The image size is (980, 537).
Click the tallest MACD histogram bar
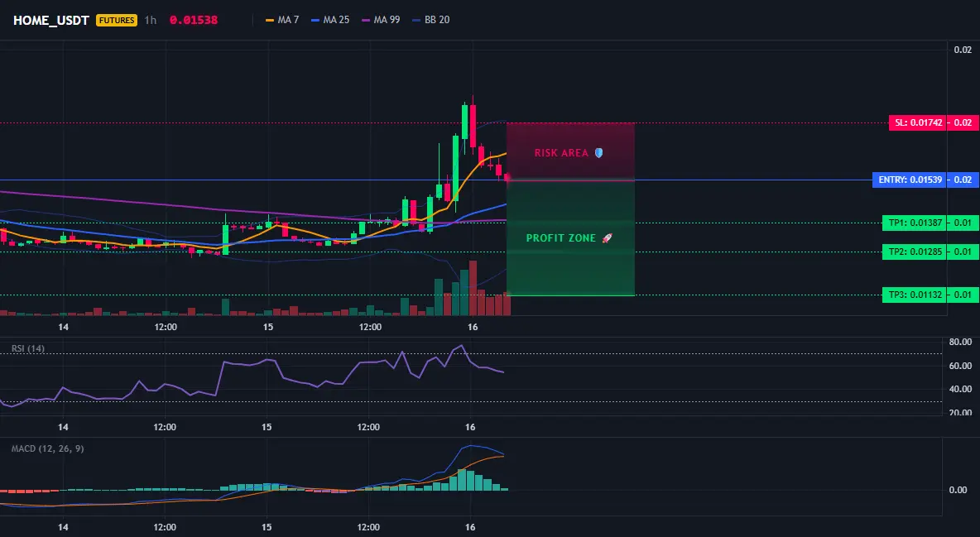(462, 479)
